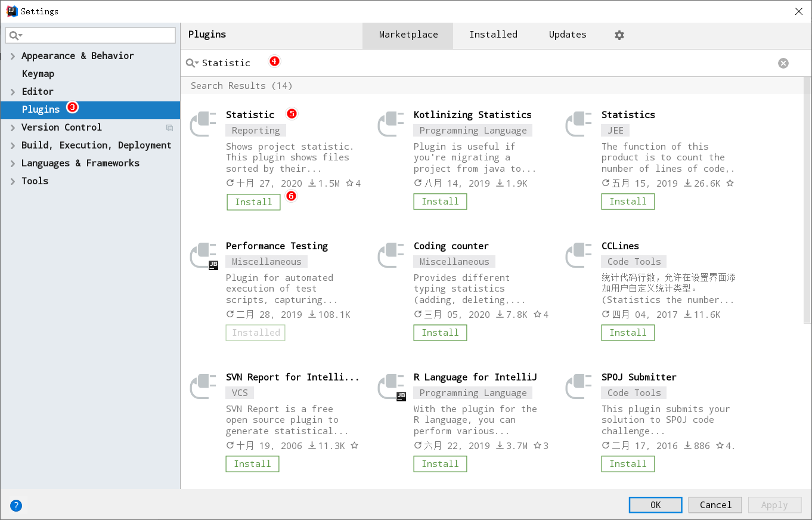The height and width of the screenshot is (520, 812).
Task: Open the Kotlinizing Statistics plugin title
Action: tap(472, 114)
